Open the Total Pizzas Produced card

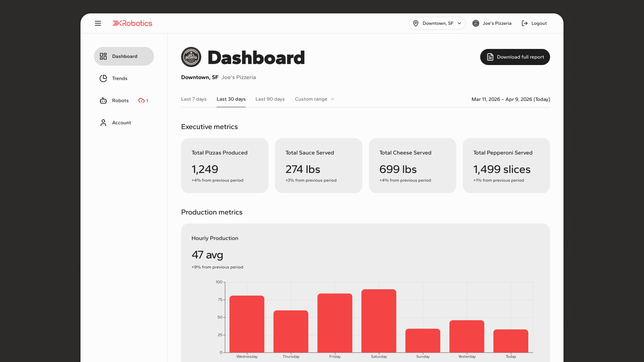pos(225,166)
